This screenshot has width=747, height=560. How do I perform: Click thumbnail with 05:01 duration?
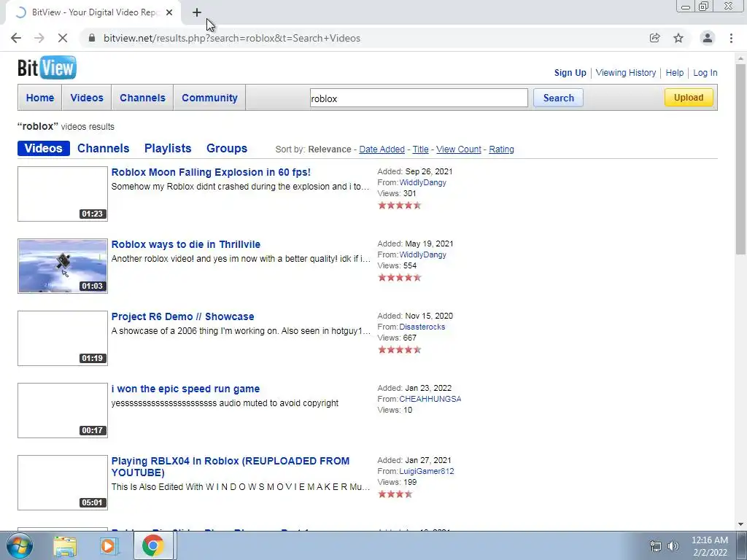tap(63, 483)
